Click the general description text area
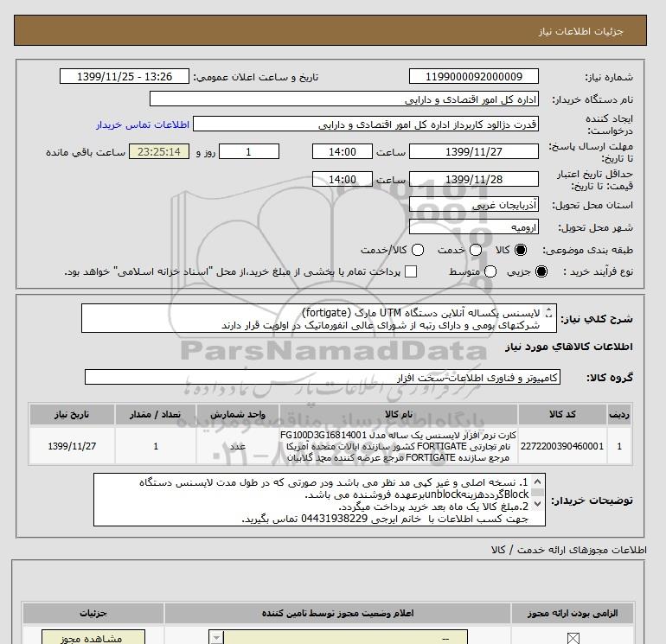 coord(319,318)
